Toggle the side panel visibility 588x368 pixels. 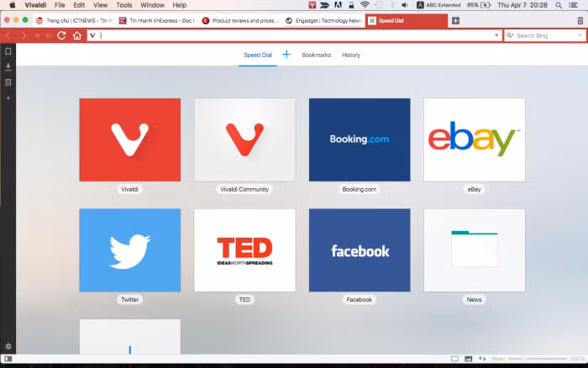click(x=8, y=359)
